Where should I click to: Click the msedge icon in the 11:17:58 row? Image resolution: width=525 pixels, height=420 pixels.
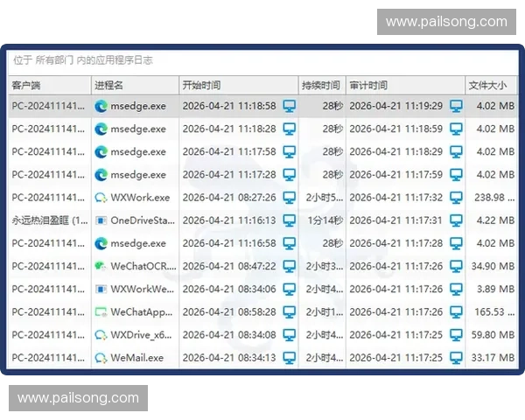(101, 152)
